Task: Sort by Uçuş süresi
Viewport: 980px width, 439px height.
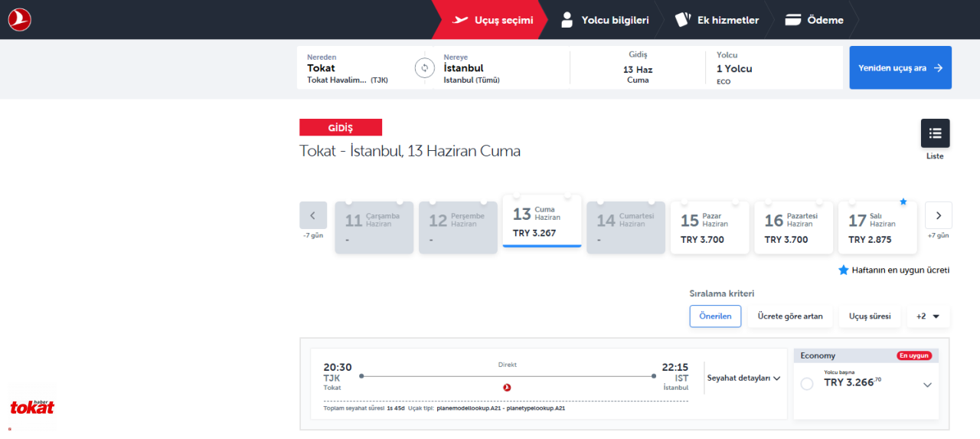Action: pos(870,316)
